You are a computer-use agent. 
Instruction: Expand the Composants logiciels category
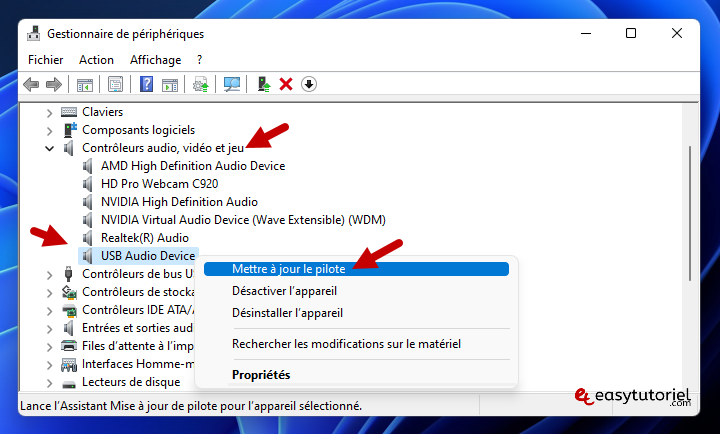[x=50, y=131]
